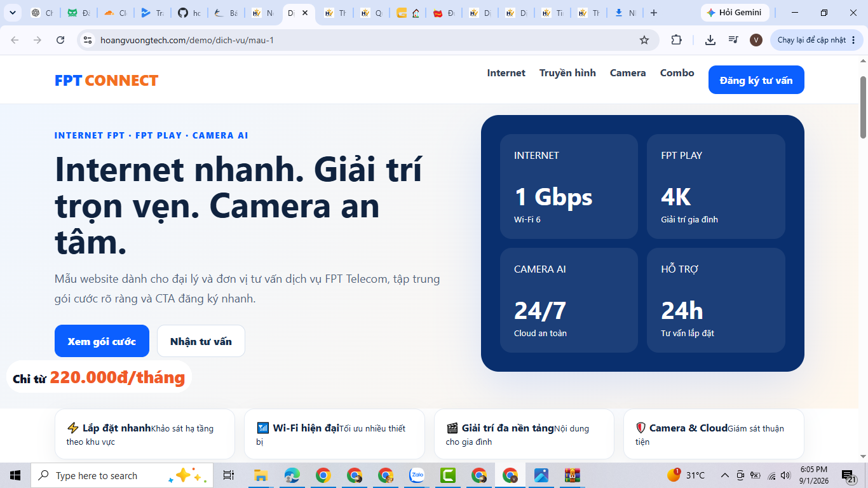The width and height of the screenshot is (868, 488).
Task: Open the Photos app icon in taskbar
Action: (x=541, y=475)
